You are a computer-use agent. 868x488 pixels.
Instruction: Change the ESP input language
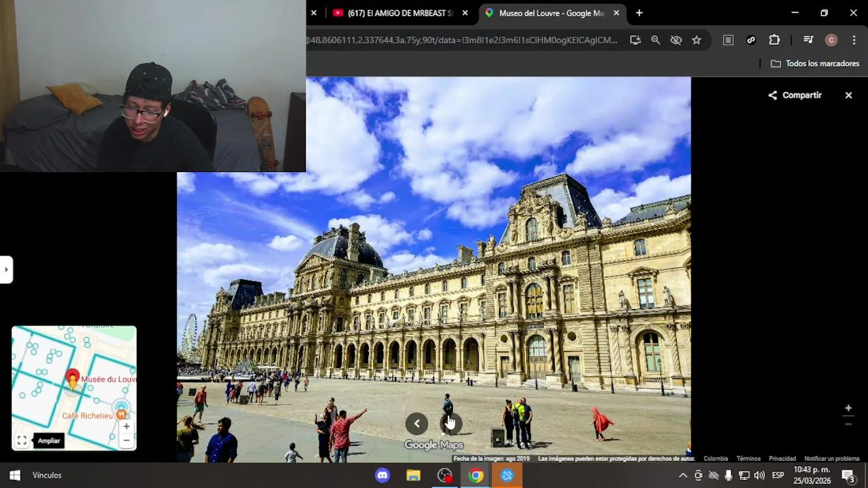tap(778, 475)
